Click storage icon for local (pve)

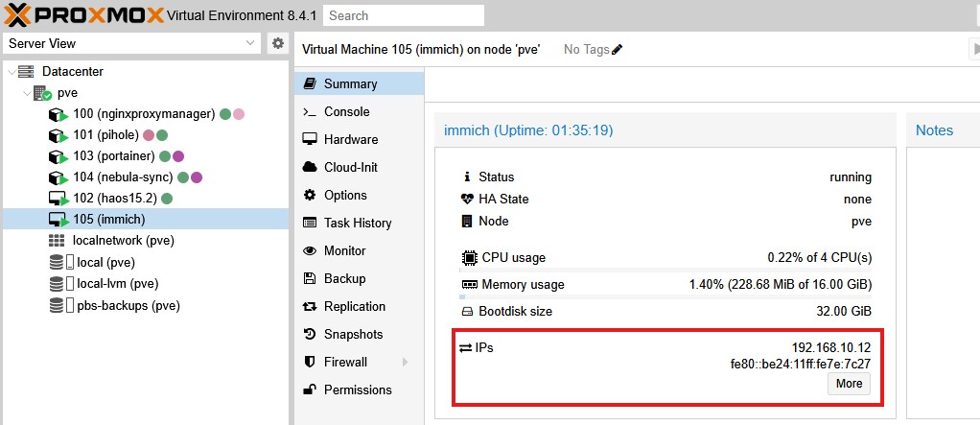pos(61,263)
